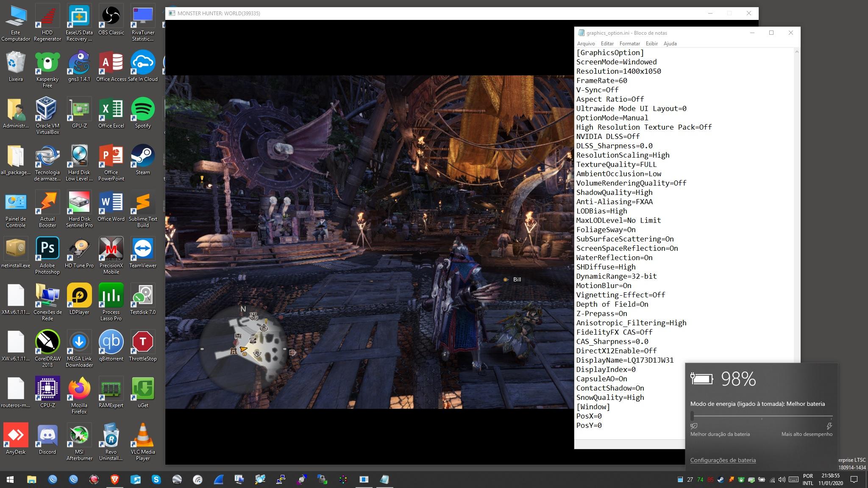Click the Resolution=1400x1050 line
The image size is (868, 488).
click(x=618, y=71)
